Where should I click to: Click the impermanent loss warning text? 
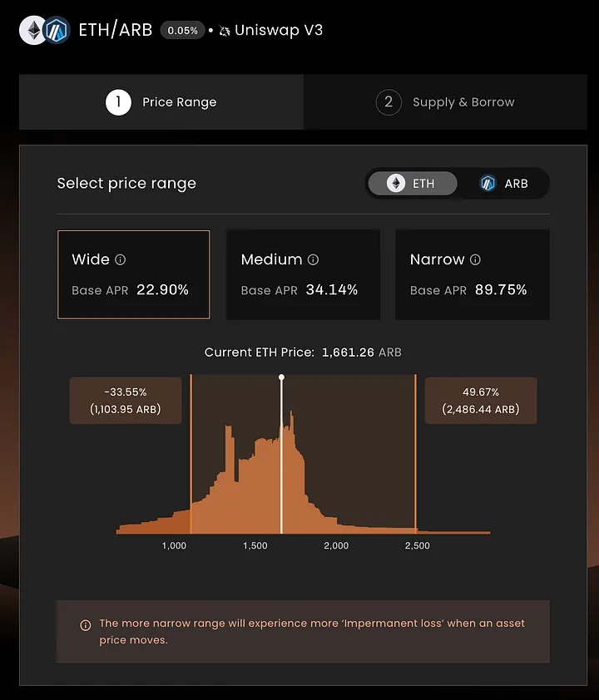point(312,631)
